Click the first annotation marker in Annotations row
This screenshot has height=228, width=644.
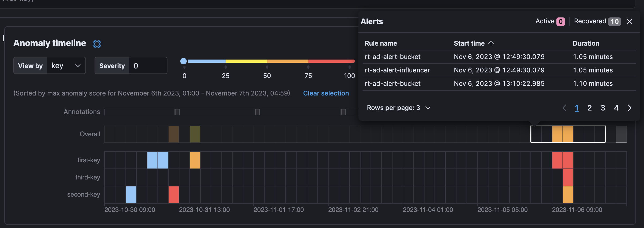pyautogui.click(x=177, y=112)
